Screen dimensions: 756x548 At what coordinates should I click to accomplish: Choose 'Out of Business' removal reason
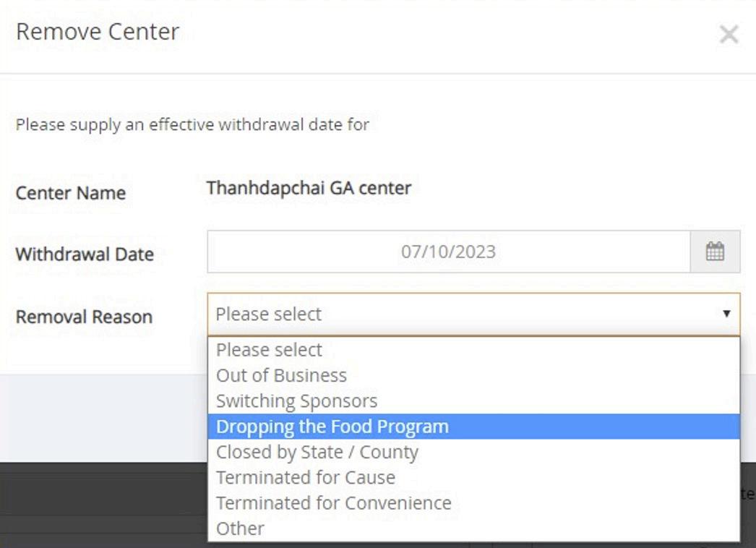pos(281,375)
